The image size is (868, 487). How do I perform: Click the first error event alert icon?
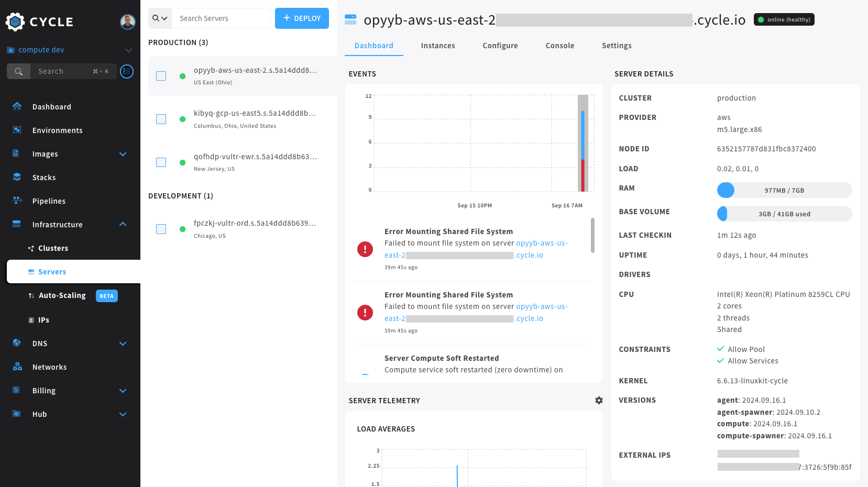click(x=365, y=249)
